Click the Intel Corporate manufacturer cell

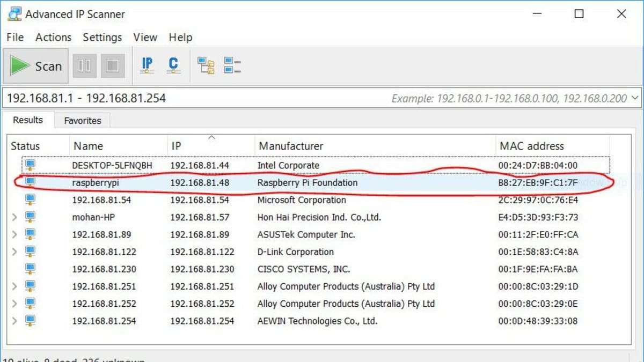pyautogui.click(x=288, y=165)
